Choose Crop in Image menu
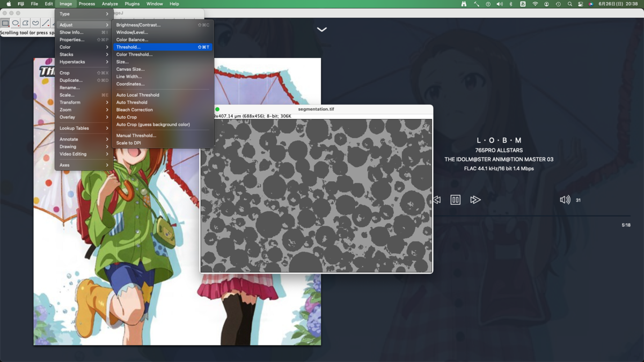The image size is (644, 362). (x=84, y=73)
